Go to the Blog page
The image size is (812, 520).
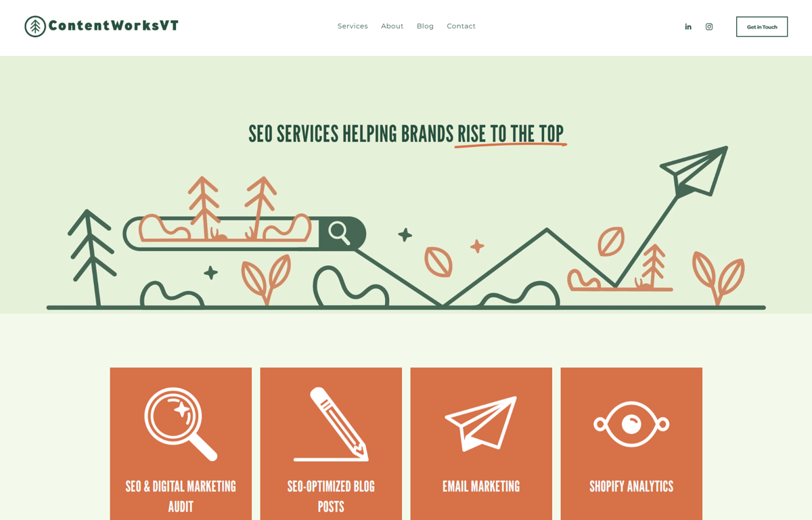pyautogui.click(x=425, y=26)
